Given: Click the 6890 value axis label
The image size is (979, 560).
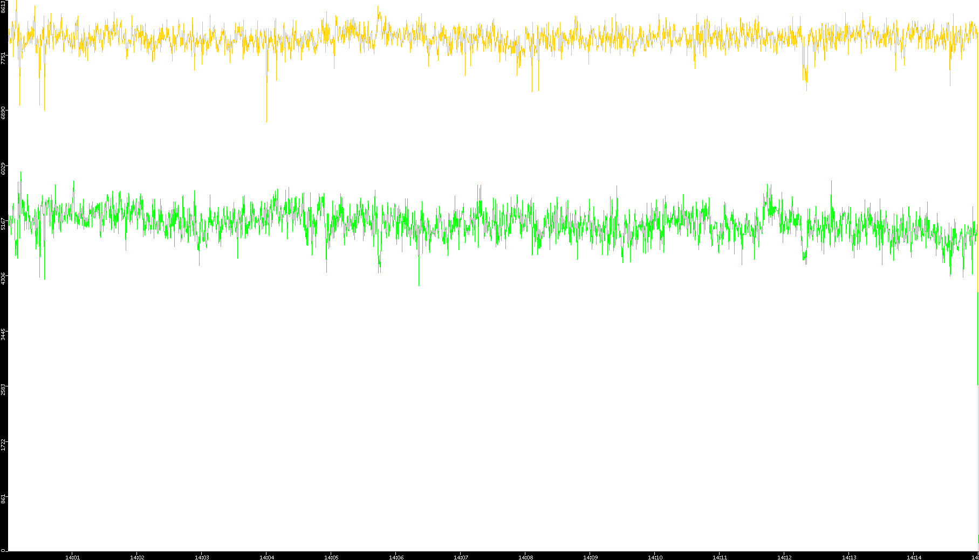Looking at the screenshot, I should click(3, 113).
